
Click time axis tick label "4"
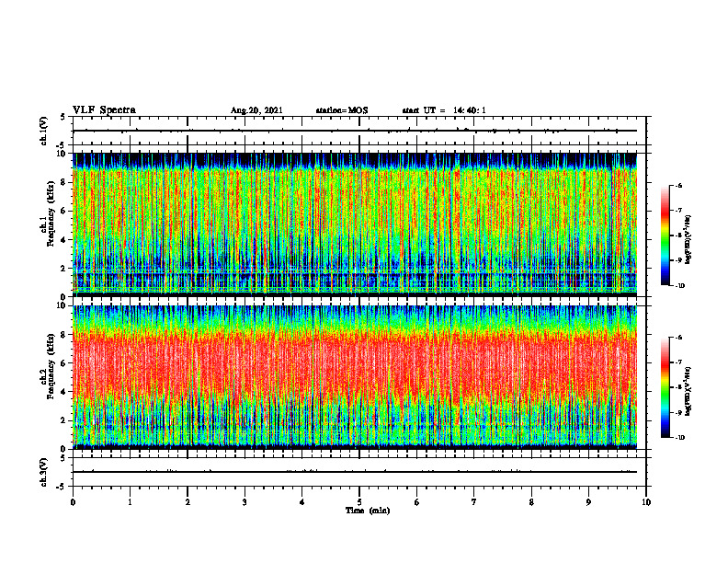pyautogui.click(x=302, y=502)
